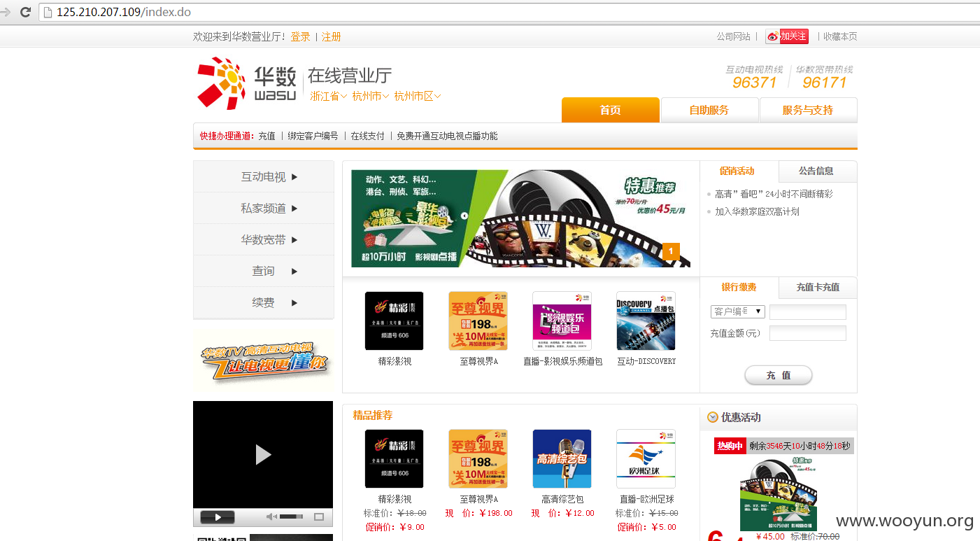Open the 互动-DISCOVERY thumbnail
This screenshot has height=541, width=980.
(646, 321)
